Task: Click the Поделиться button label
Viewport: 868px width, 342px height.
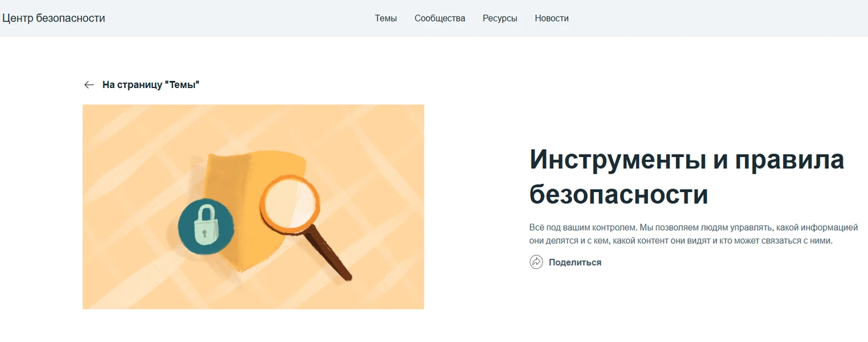Action: point(575,262)
